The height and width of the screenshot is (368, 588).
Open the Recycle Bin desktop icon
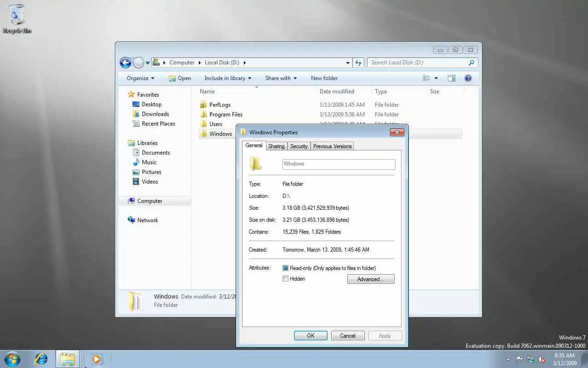(x=17, y=19)
